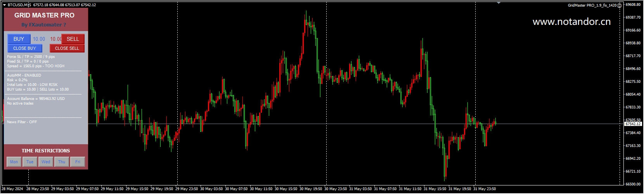This screenshot has width=644, height=194.
Task: Edit the buy lot size 10.00 field
Action: (x=39, y=39)
